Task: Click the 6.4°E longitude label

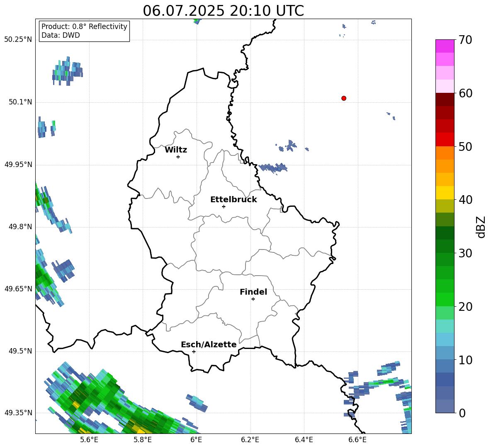Action: click(x=304, y=440)
